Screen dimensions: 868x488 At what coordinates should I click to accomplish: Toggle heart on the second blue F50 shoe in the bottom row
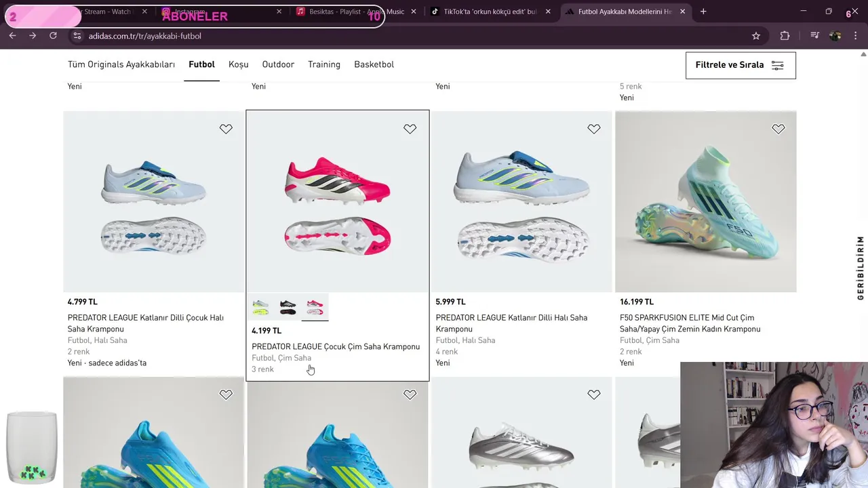click(410, 394)
